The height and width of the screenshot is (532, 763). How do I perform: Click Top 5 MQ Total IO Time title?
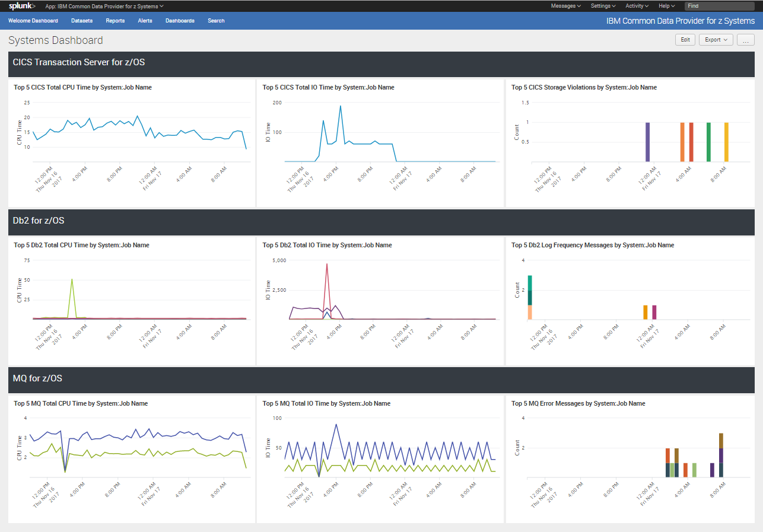click(326, 403)
